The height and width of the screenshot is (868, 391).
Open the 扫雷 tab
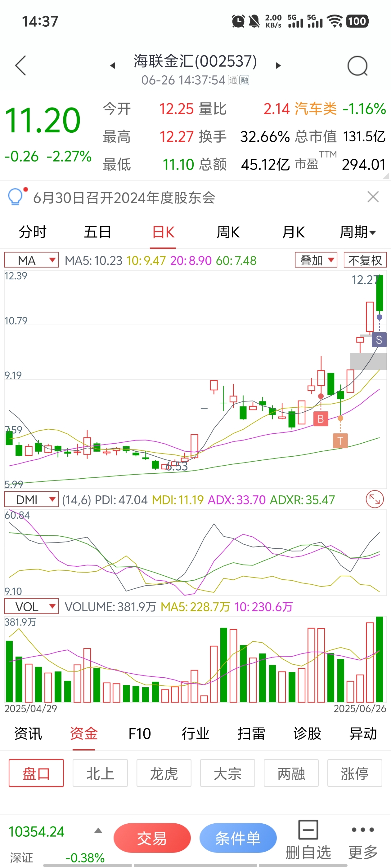click(x=251, y=733)
